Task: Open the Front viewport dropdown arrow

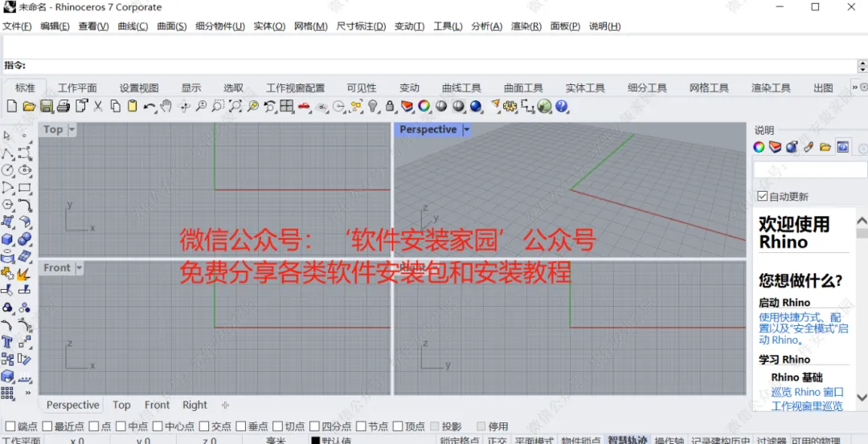Action: [x=79, y=268]
